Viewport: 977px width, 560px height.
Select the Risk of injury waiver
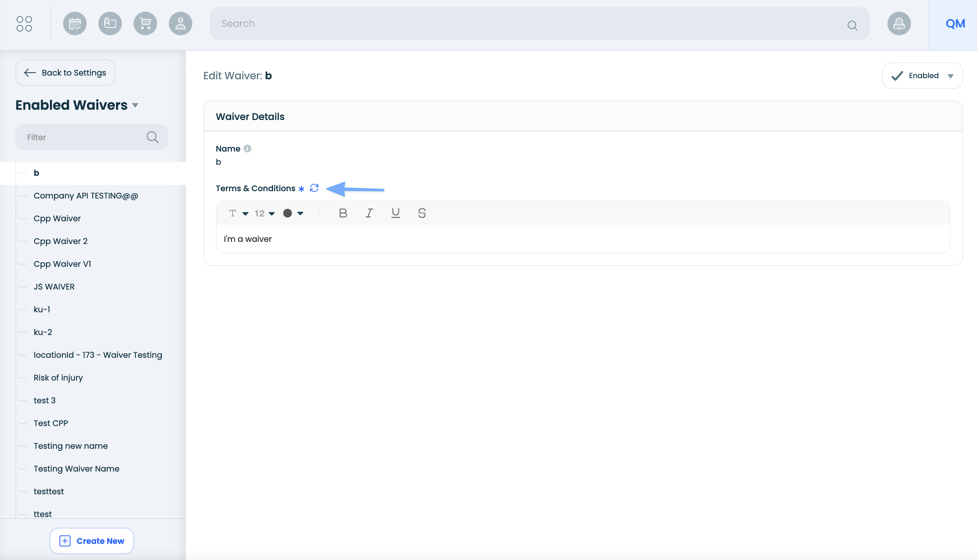58,378
